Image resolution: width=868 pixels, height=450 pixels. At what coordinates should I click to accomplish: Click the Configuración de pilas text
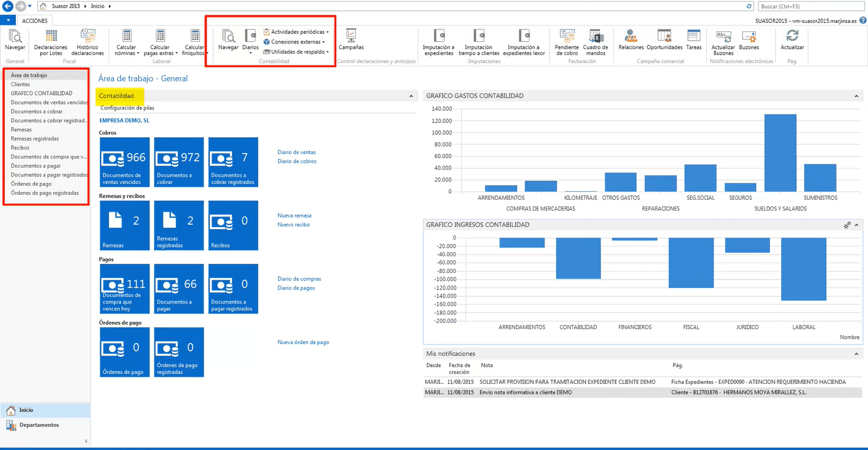[127, 108]
